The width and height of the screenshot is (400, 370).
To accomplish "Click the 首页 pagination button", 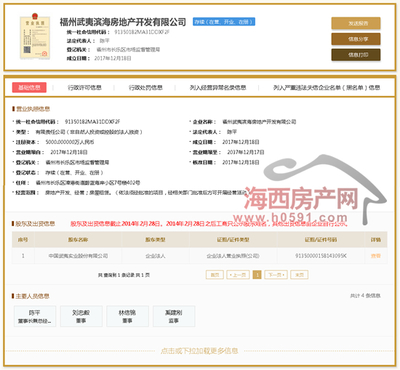I will click(x=215, y=275).
